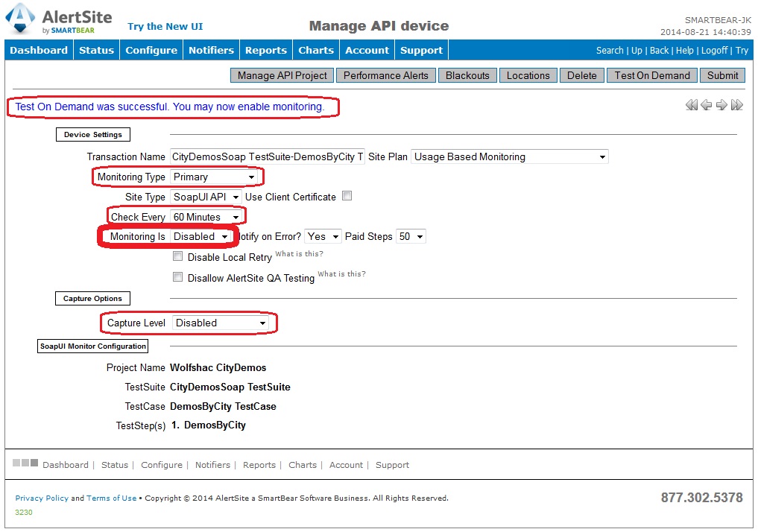758x532 pixels.
Task: Click the Blackouts button
Action: click(x=467, y=75)
